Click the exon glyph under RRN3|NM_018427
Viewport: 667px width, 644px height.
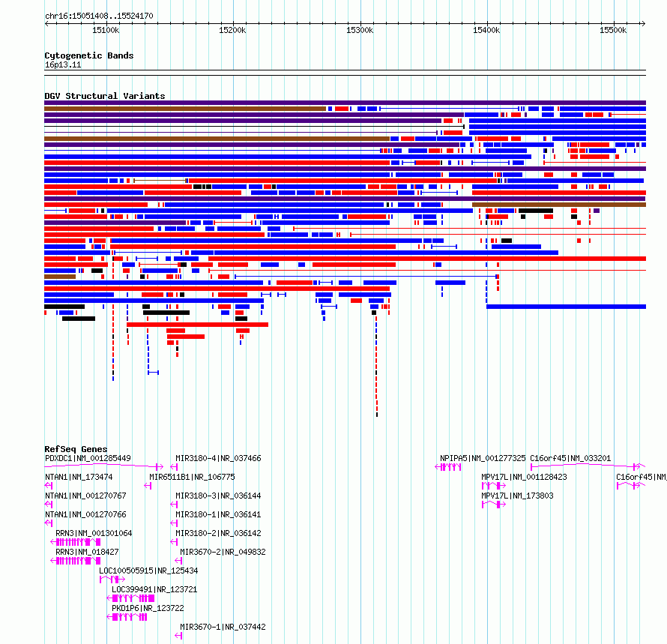point(75,561)
